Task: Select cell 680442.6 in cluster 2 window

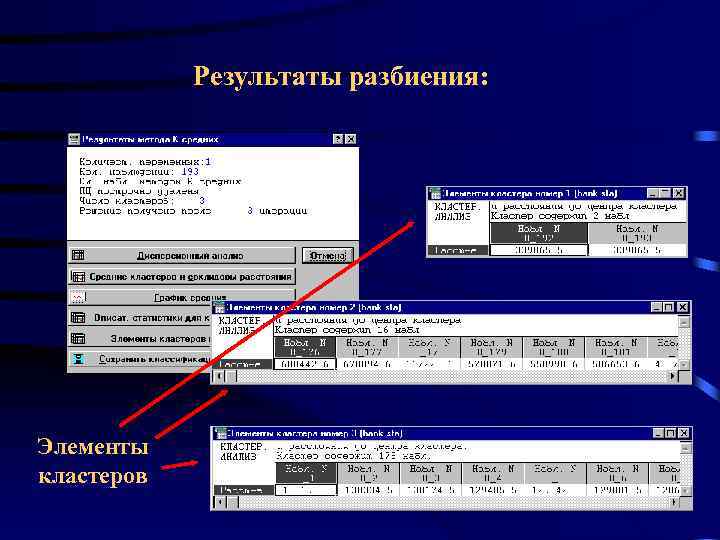Action: [304, 364]
